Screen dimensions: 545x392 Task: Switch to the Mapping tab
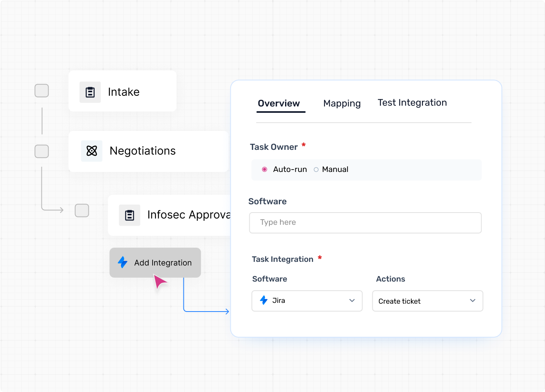click(x=342, y=103)
